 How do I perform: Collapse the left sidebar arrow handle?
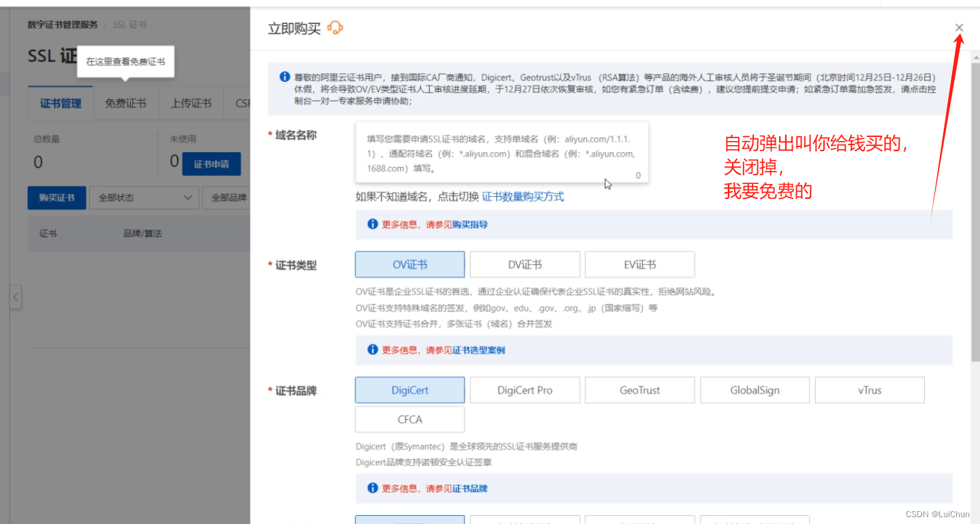click(x=16, y=298)
